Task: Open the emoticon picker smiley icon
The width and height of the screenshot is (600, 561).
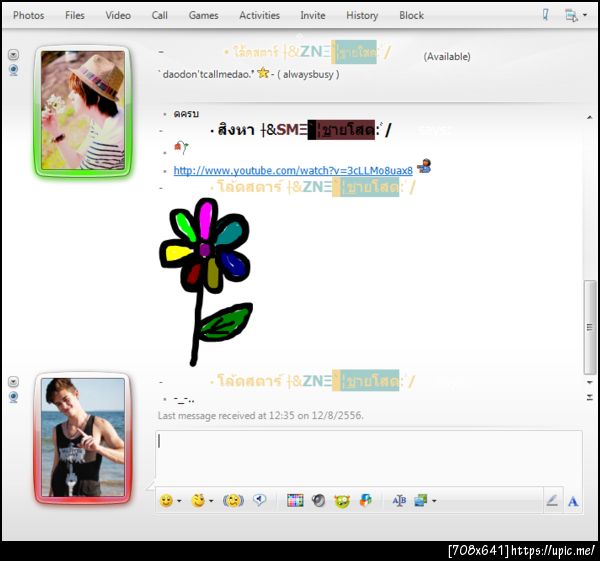Action: point(166,501)
